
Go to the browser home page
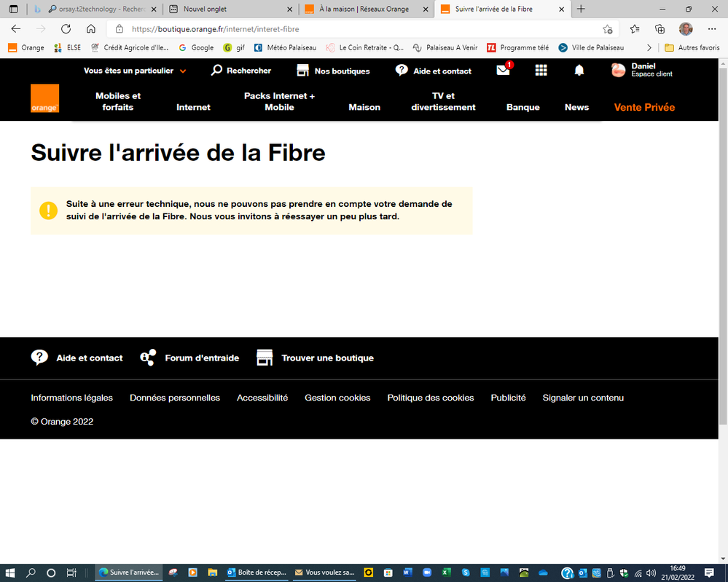coord(91,29)
